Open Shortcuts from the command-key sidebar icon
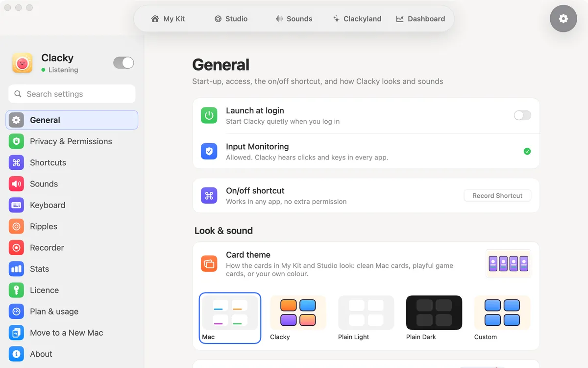Screen dimensions: 588x368 click(x=16, y=162)
